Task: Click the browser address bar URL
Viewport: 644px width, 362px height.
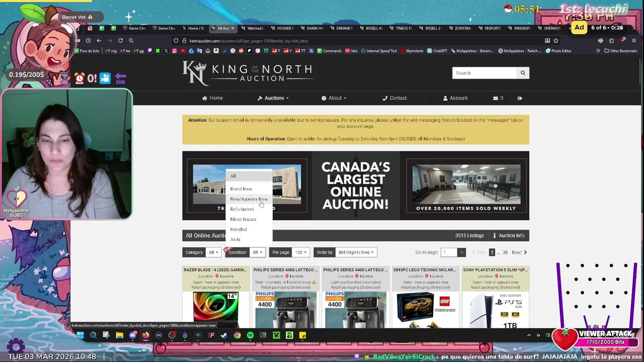Action: (x=249, y=41)
